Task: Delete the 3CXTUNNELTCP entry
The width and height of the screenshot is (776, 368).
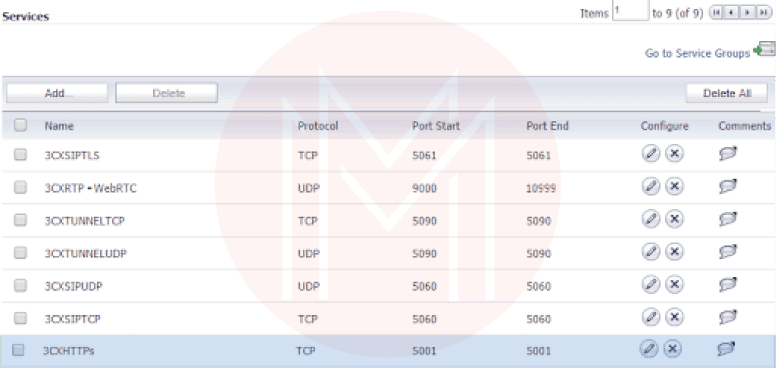Action: pos(674,219)
